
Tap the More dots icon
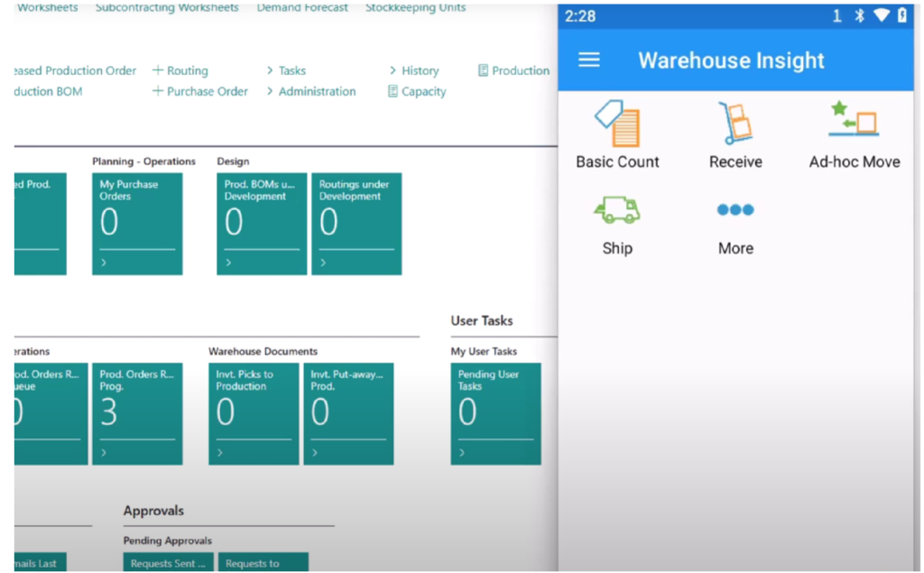(735, 210)
